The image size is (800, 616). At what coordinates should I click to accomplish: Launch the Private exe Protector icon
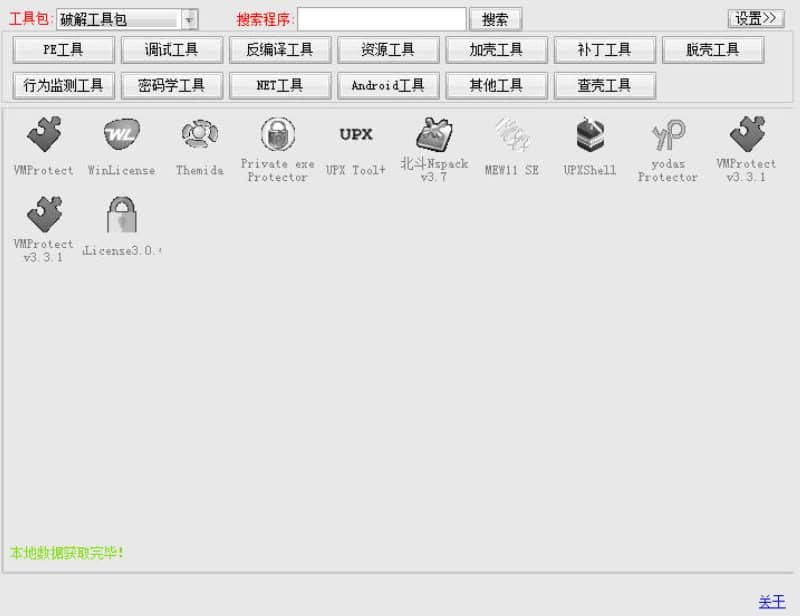278,134
